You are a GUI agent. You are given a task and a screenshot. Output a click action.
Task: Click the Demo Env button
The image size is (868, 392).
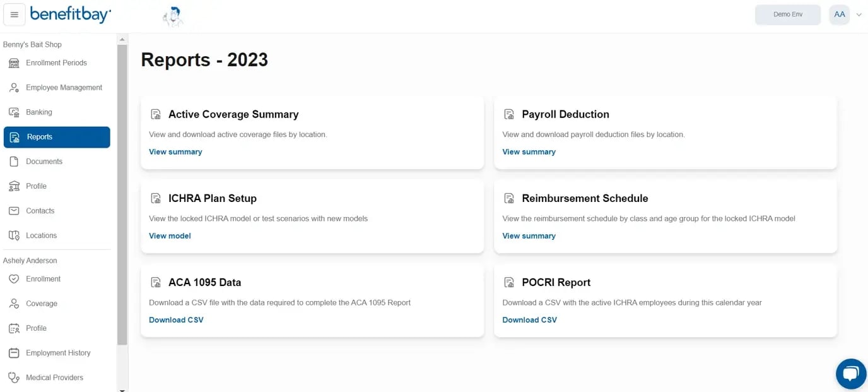(x=788, y=15)
